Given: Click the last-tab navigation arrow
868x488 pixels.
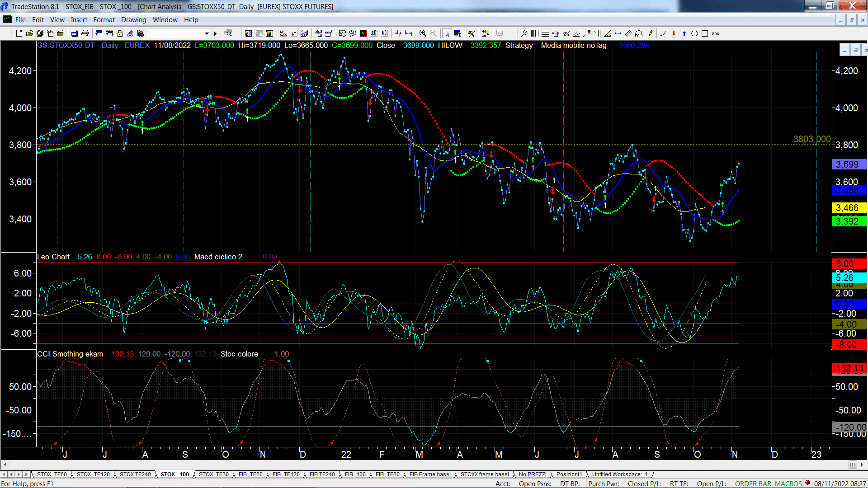Looking at the screenshot, I should tap(26, 474).
